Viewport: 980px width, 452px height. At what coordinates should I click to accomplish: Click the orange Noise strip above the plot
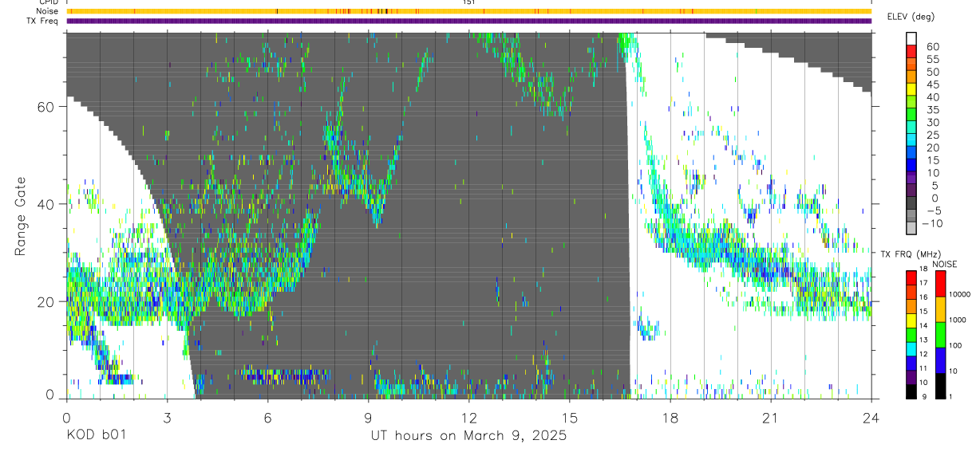468,11
